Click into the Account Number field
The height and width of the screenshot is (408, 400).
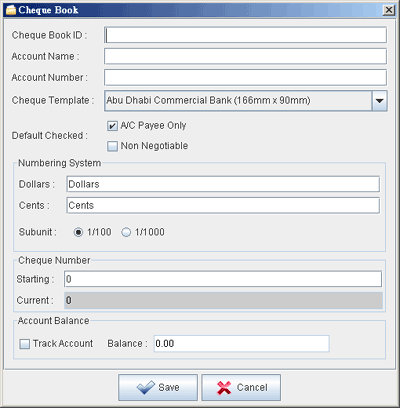pos(245,77)
